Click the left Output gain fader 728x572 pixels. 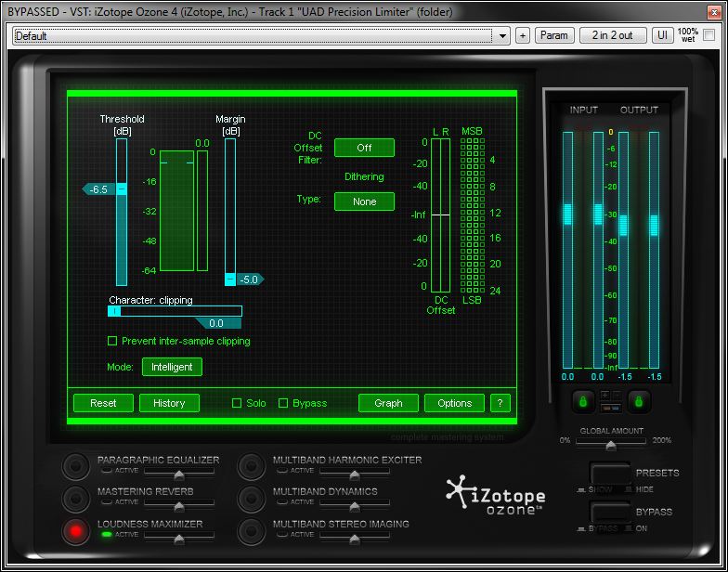pyautogui.click(x=623, y=225)
